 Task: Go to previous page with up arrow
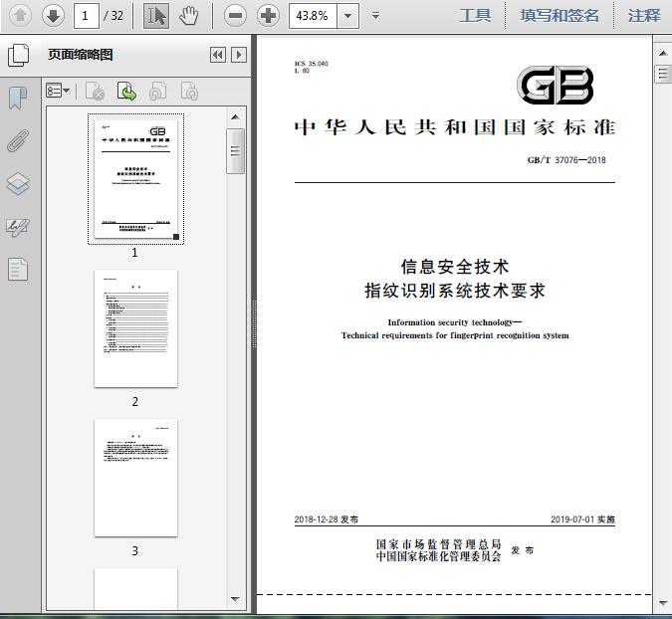click(x=20, y=16)
